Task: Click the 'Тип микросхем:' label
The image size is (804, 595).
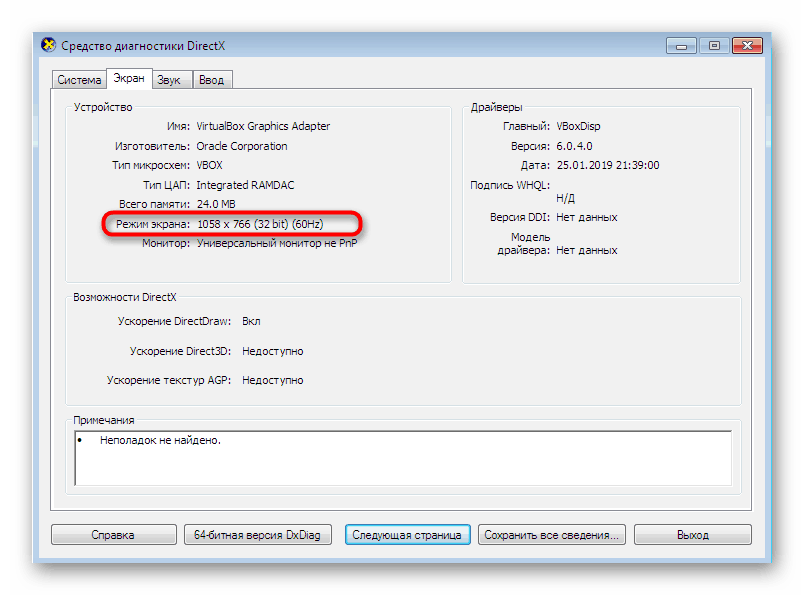Action: coord(151,165)
